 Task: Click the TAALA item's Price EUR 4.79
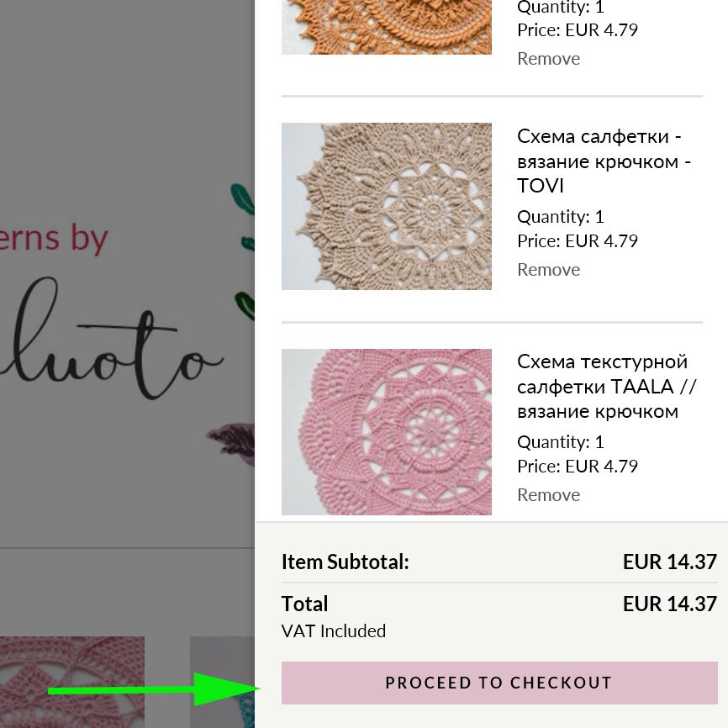[578, 467]
